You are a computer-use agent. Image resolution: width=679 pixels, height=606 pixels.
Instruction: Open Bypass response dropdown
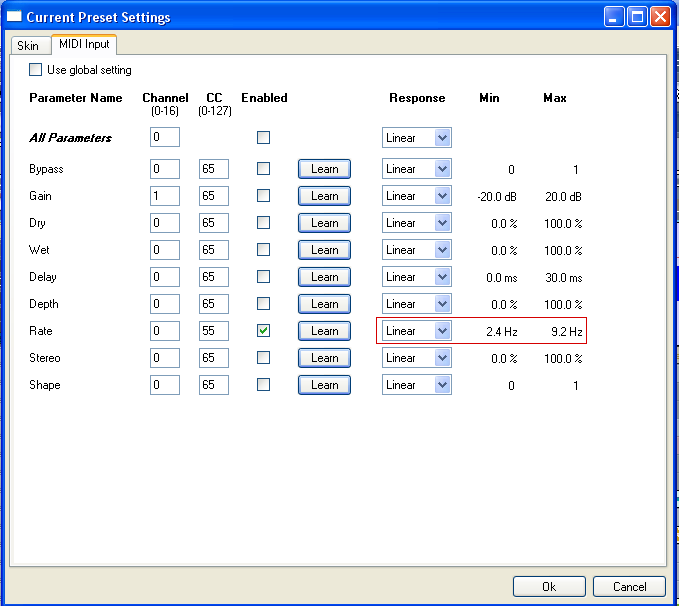pyautogui.click(x=417, y=169)
